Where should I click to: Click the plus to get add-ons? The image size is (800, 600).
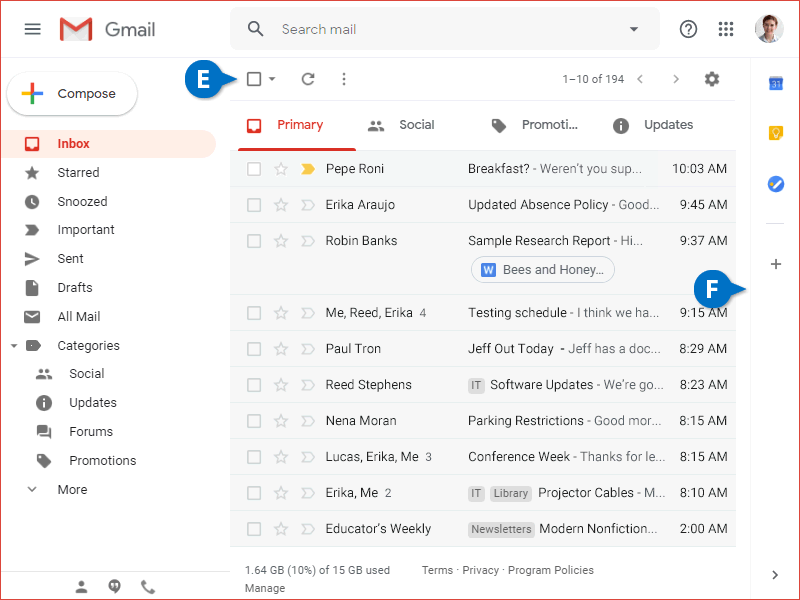pos(776,264)
